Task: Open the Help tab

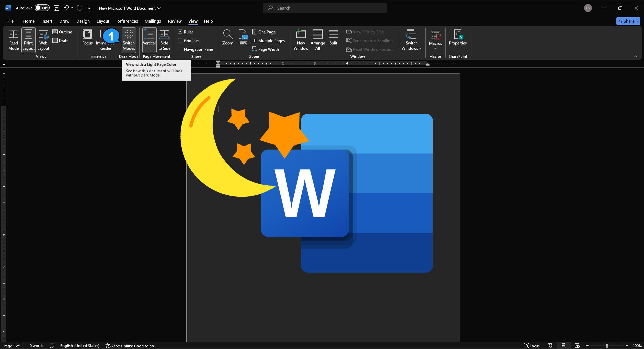Action: 208,21
